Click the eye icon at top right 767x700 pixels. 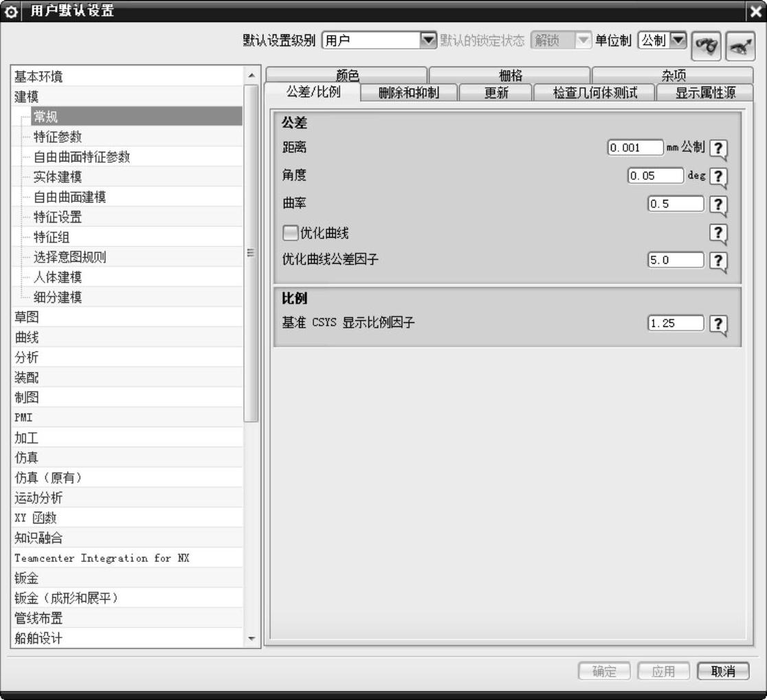point(741,46)
